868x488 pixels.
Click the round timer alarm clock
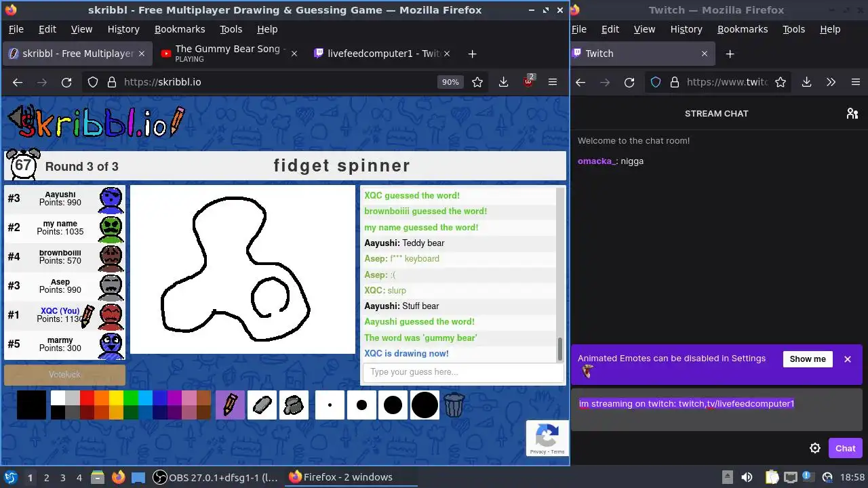[22, 164]
